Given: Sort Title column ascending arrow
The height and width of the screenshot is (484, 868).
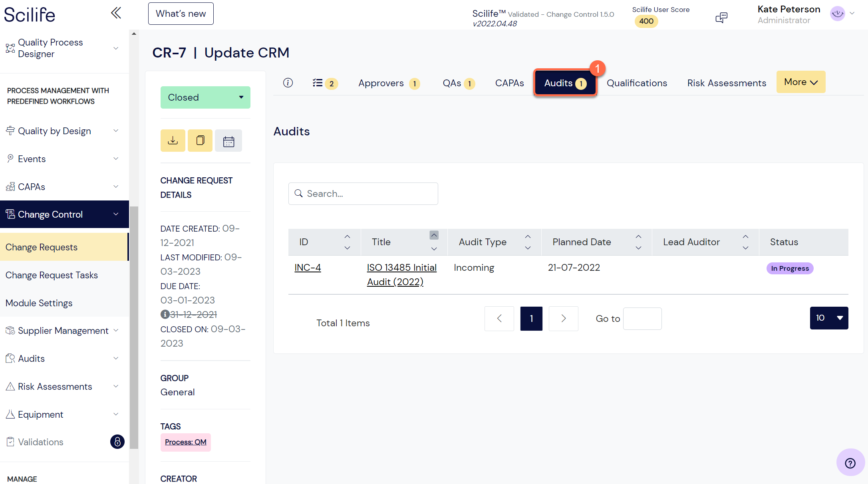Looking at the screenshot, I should [434, 235].
